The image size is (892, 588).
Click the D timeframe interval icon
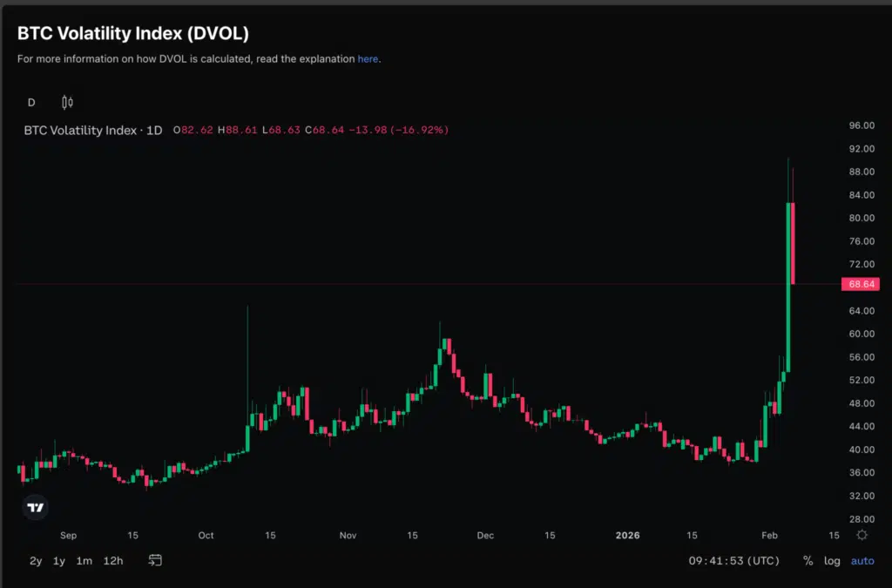30,102
